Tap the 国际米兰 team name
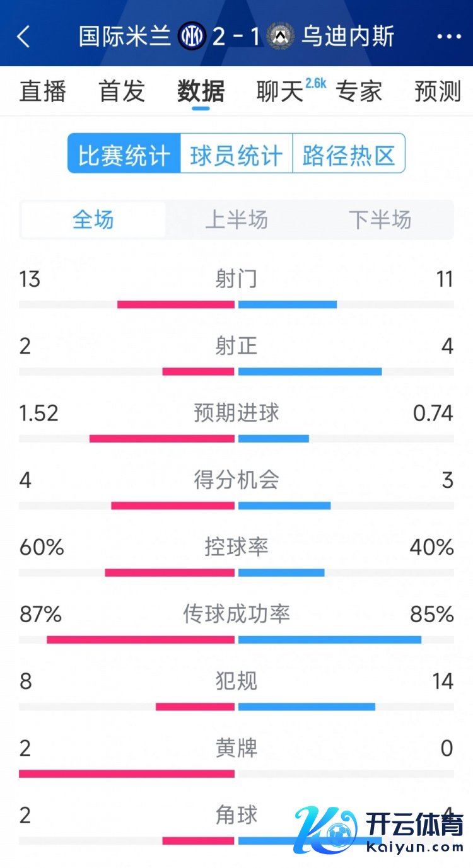473x868 pixels. [125, 37]
